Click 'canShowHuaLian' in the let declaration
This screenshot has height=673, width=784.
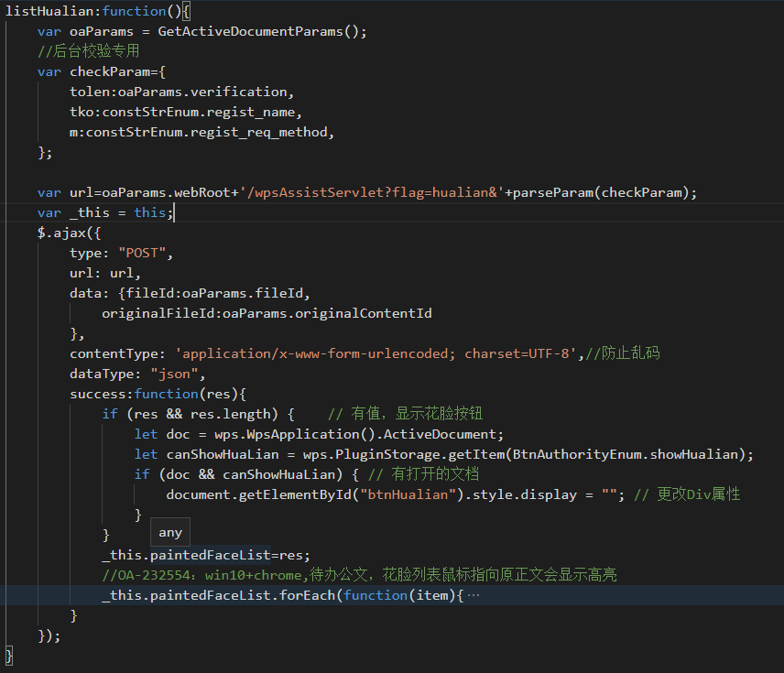pyautogui.click(x=223, y=454)
